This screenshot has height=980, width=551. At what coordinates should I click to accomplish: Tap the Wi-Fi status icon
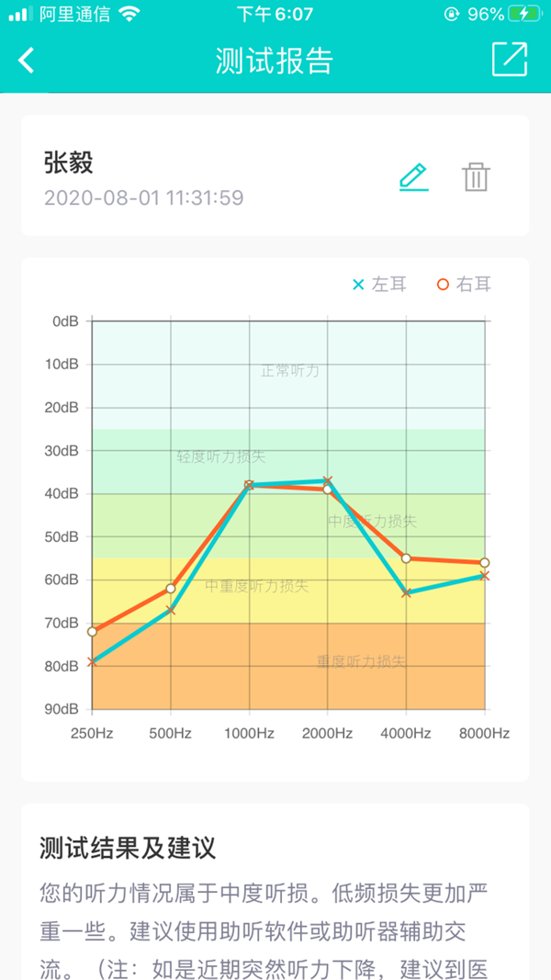129,14
